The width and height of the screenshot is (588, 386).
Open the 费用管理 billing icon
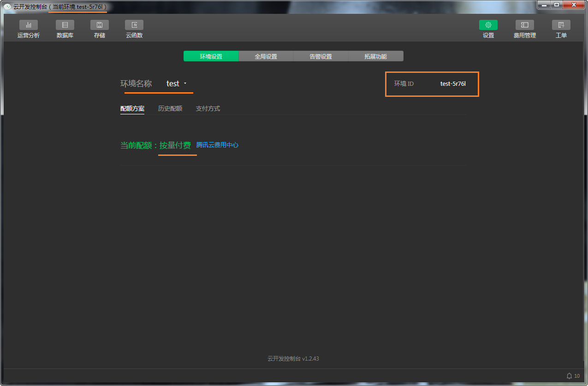point(525,25)
